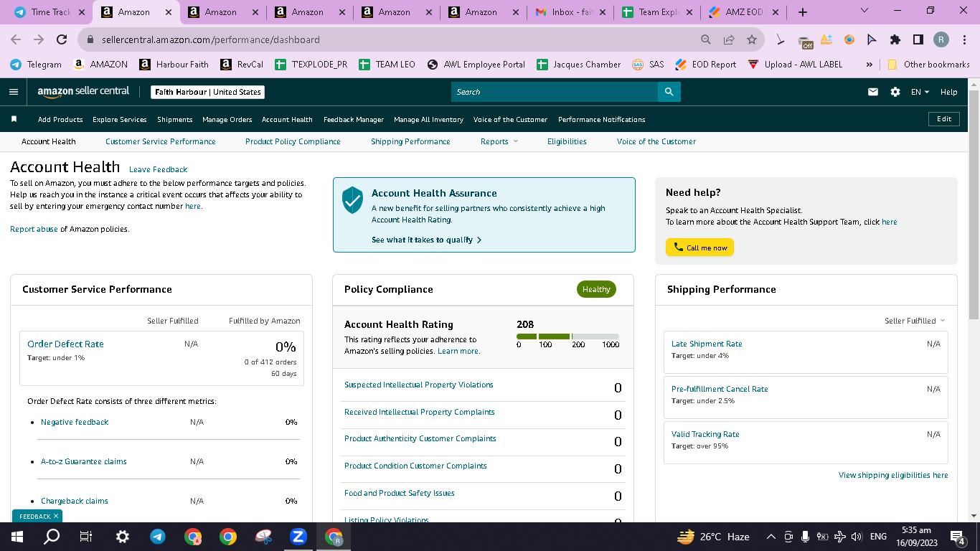Click the share page icon in the address bar

pos(729,39)
